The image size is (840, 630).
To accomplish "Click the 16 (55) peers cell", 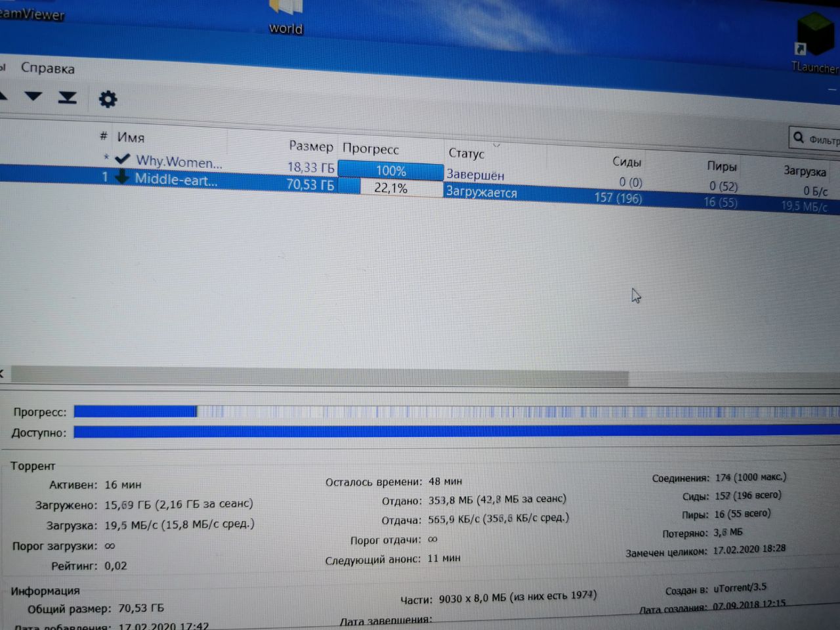I will click(721, 202).
